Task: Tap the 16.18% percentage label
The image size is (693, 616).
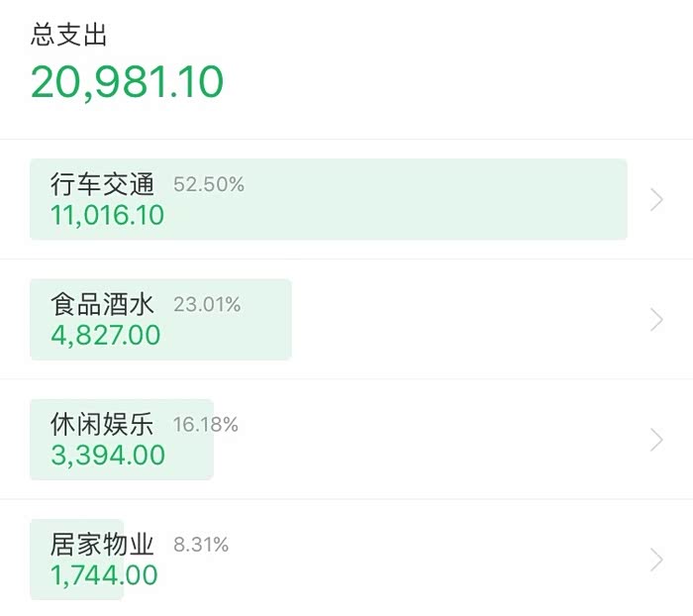Action: (x=206, y=425)
